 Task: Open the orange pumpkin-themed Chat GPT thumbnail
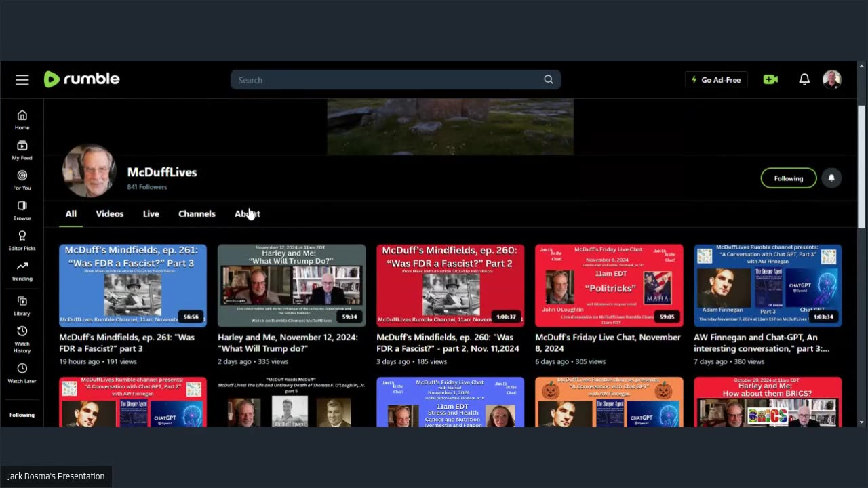click(x=609, y=402)
